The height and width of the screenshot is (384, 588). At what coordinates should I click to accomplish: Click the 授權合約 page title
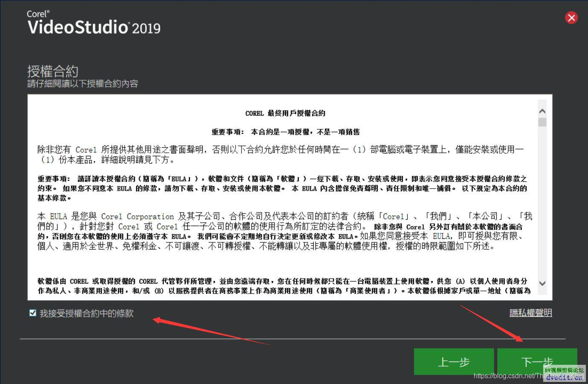click(52, 71)
